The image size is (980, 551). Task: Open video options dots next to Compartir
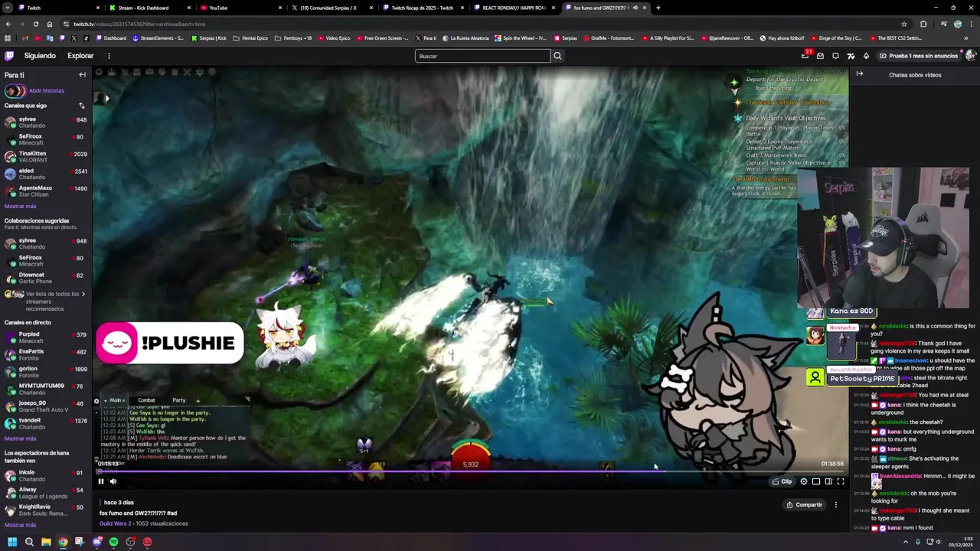pos(836,505)
